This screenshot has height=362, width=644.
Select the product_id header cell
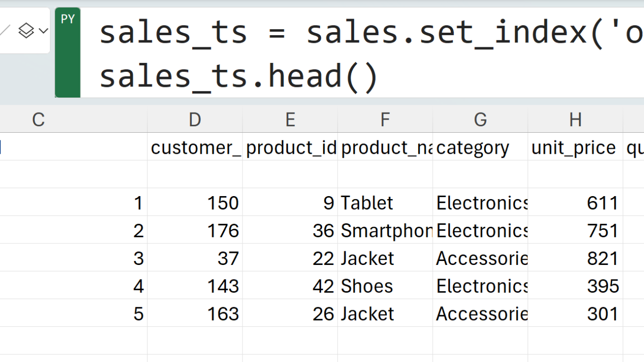(290, 147)
